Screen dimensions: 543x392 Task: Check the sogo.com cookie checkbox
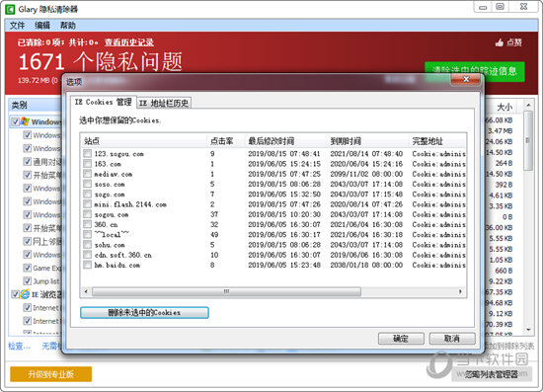(x=87, y=194)
